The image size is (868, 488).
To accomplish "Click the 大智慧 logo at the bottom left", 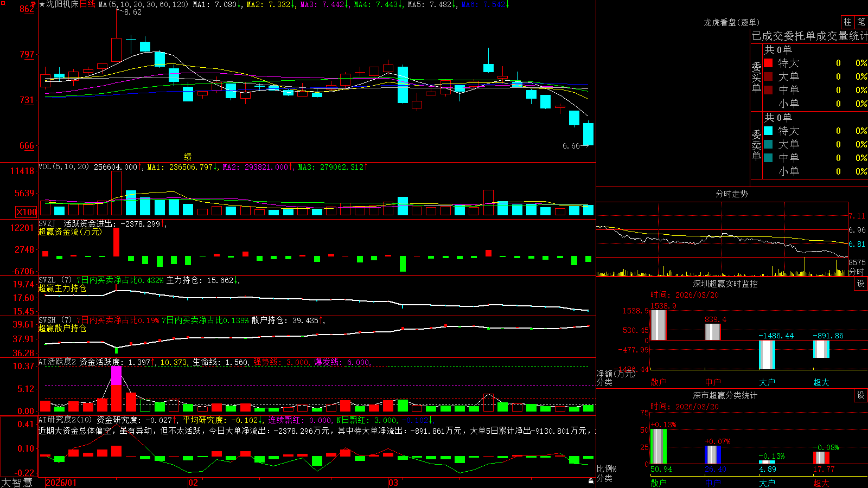I will [17, 483].
